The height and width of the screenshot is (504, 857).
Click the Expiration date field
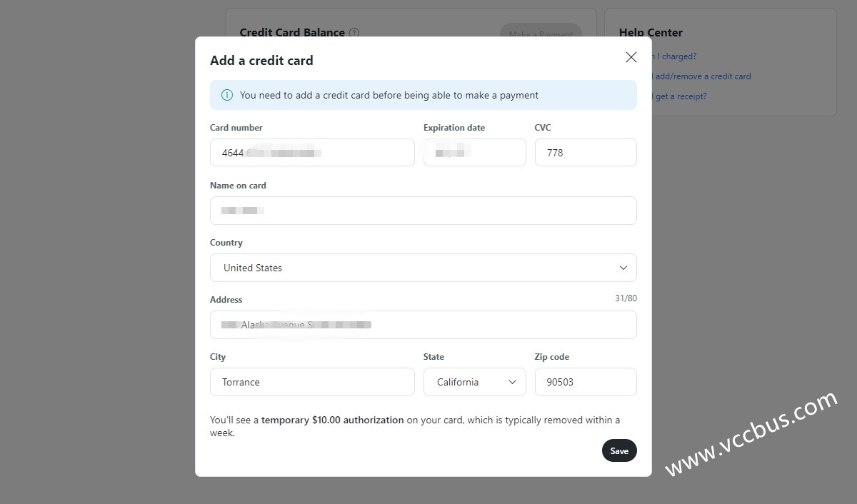pyautogui.click(x=474, y=152)
